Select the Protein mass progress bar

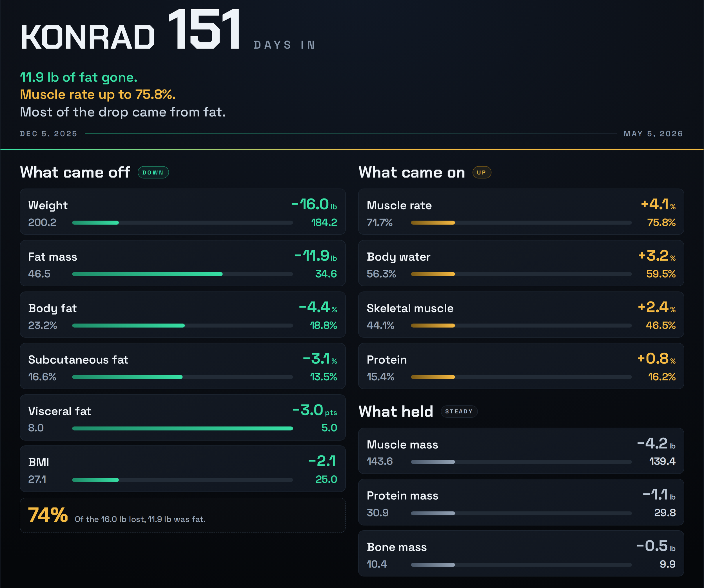click(521, 513)
